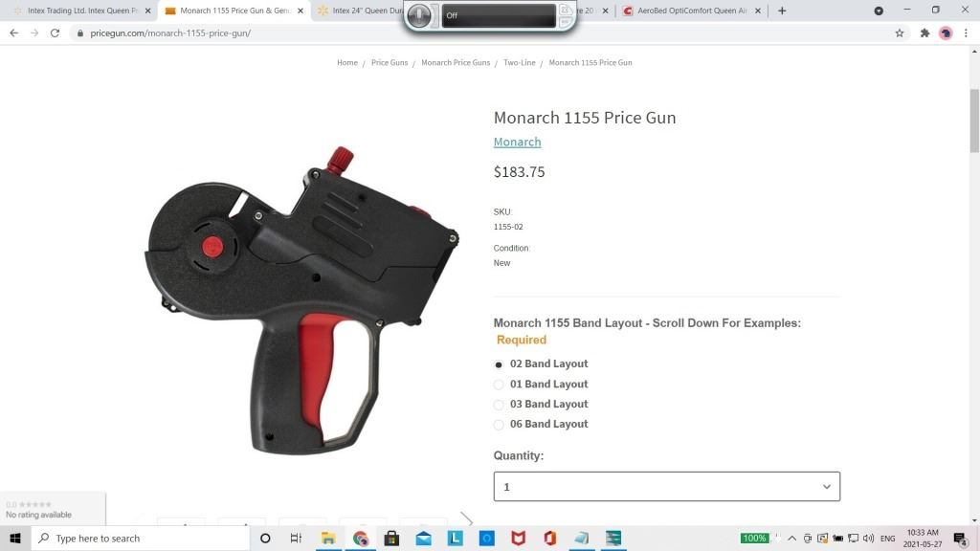Expand the Quantity dropdown
980x551 pixels.
pos(667,487)
